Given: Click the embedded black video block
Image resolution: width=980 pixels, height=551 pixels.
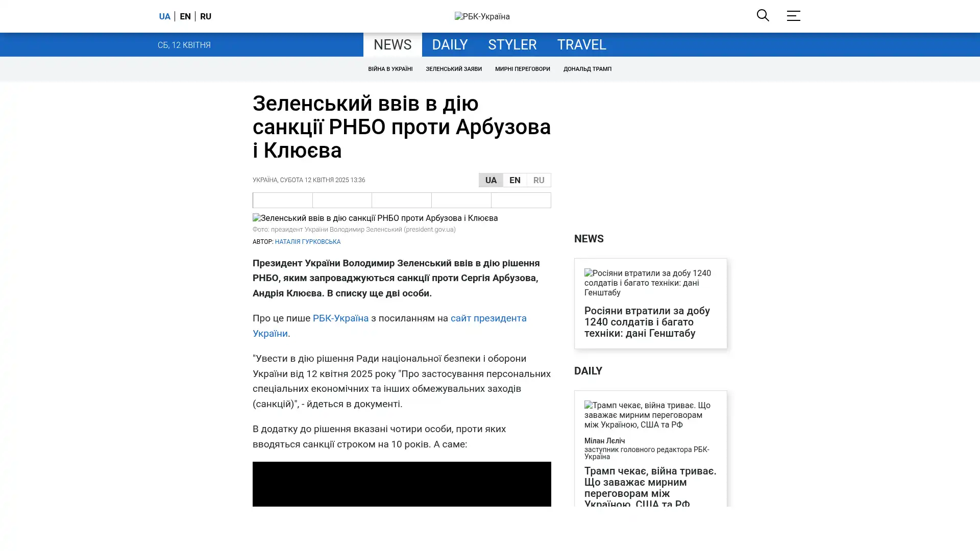Looking at the screenshot, I should (402, 484).
